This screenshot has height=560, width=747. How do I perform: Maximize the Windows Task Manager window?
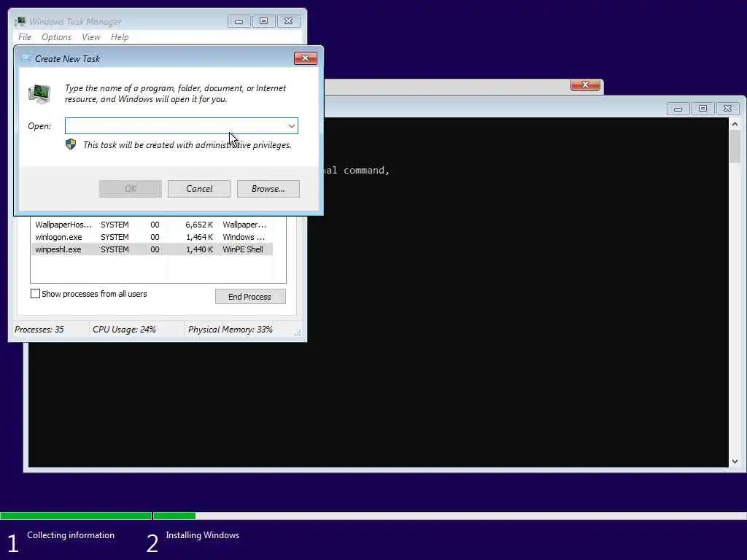click(x=264, y=21)
